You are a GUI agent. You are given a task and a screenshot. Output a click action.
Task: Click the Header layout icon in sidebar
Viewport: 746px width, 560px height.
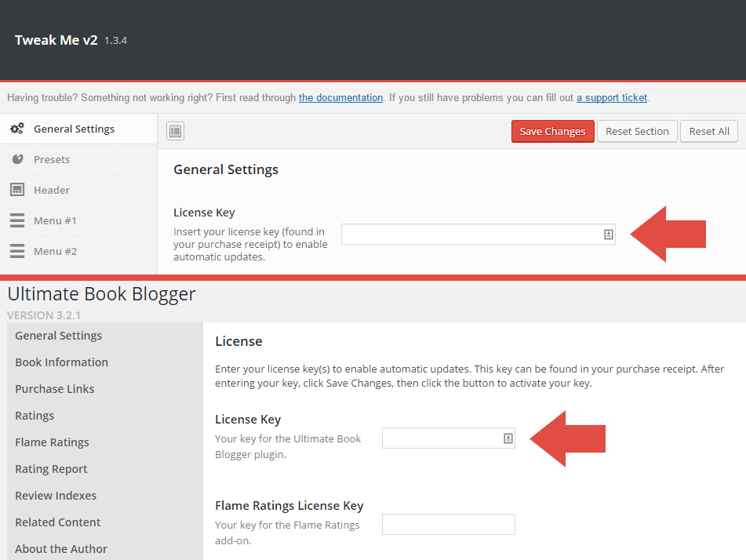point(17,190)
